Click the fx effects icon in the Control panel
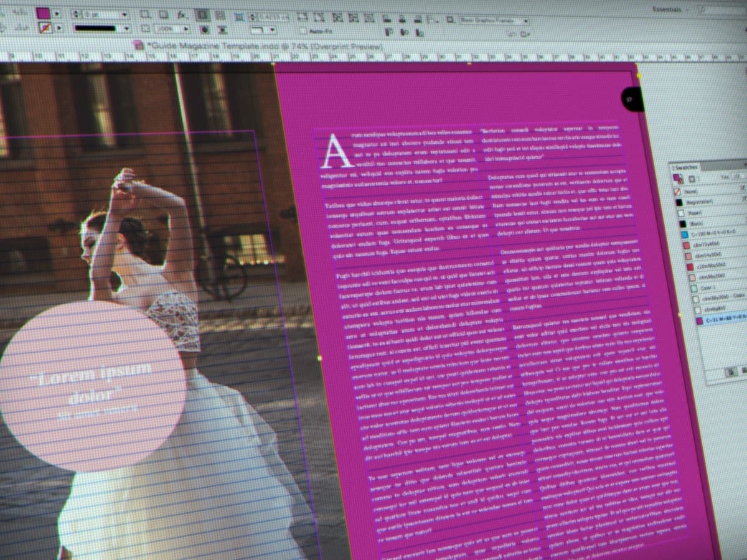The width and height of the screenshot is (747, 560). tap(181, 15)
